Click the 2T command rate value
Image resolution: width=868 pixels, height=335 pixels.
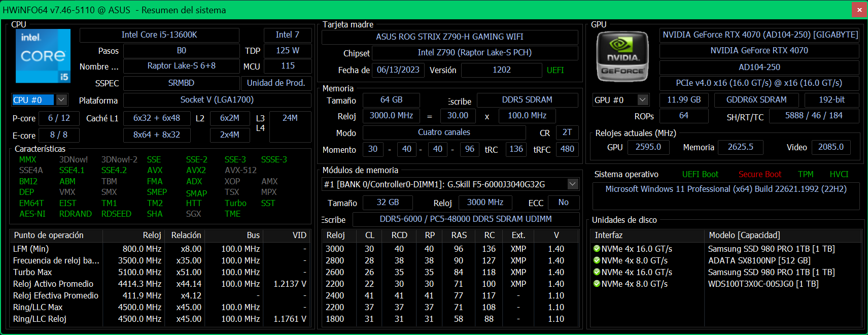(x=567, y=132)
